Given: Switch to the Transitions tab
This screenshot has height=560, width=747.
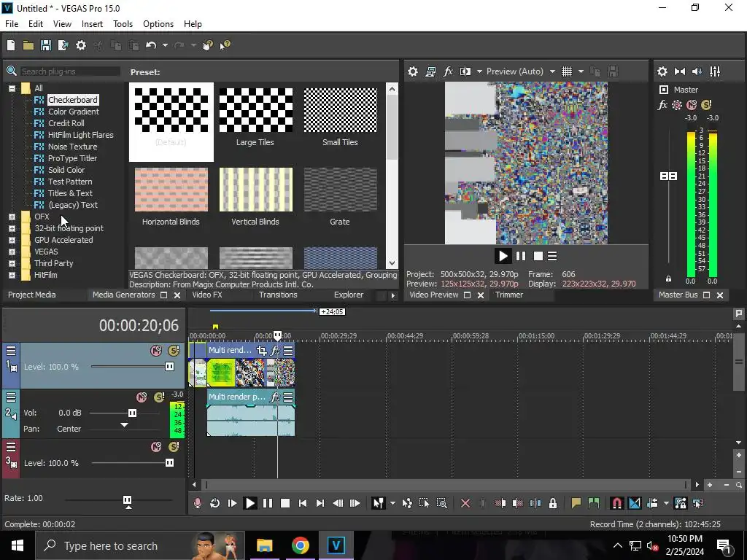Looking at the screenshot, I should (278, 295).
